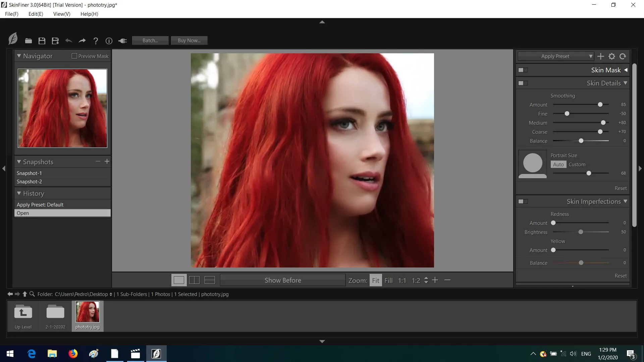Switch to side-by-side split view layout
The image size is (644, 362).
click(194, 280)
